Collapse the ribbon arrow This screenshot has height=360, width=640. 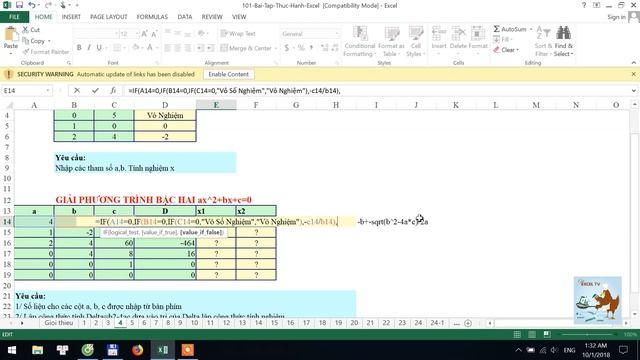(x=633, y=63)
